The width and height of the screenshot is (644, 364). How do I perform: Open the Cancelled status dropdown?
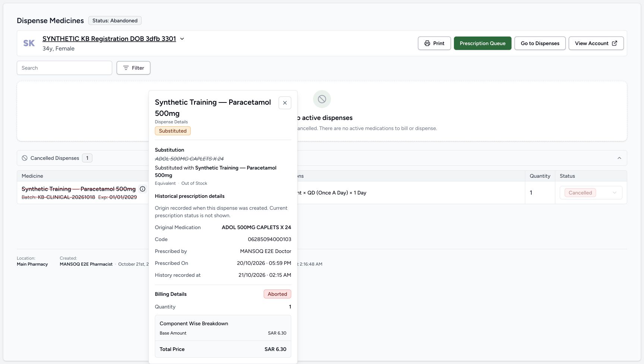point(591,193)
